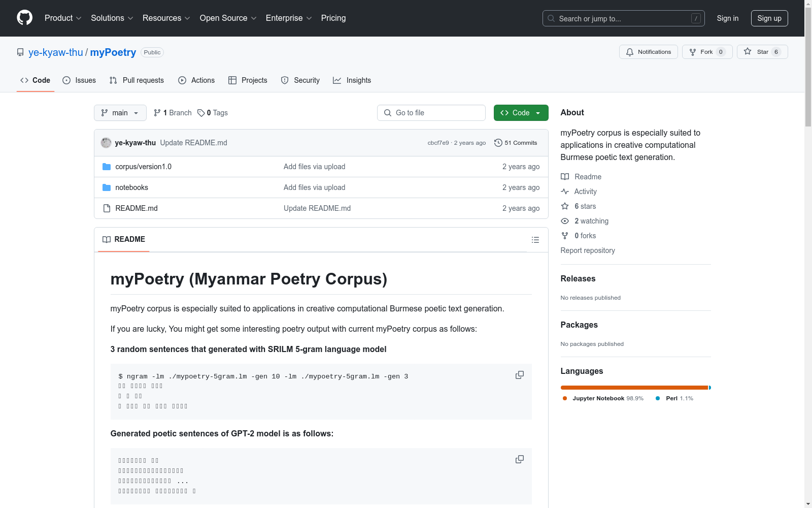The width and height of the screenshot is (812, 508).
Task: Switch to the Code tab
Action: (x=35, y=80)
